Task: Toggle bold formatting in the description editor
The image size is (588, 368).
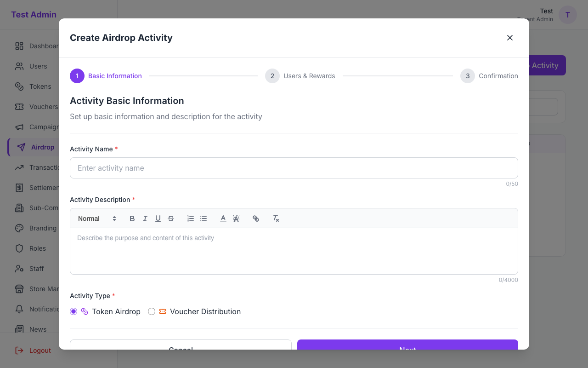Action: tap(132, 218)
